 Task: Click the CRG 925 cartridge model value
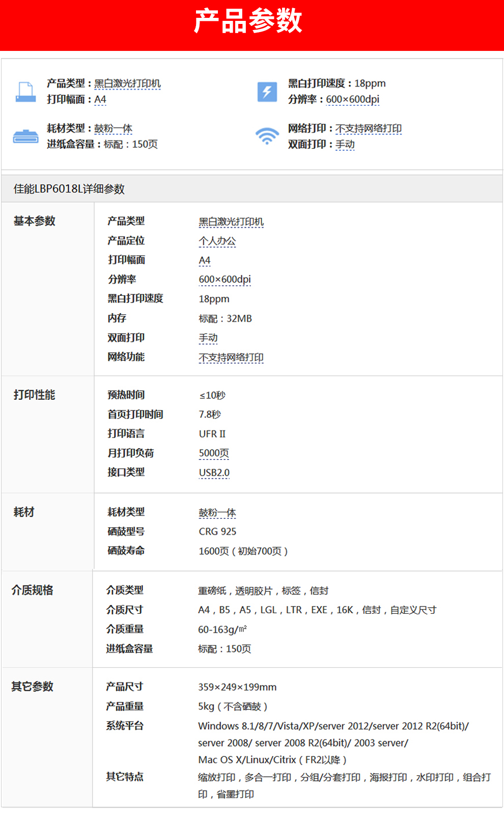tap(218, 532)
